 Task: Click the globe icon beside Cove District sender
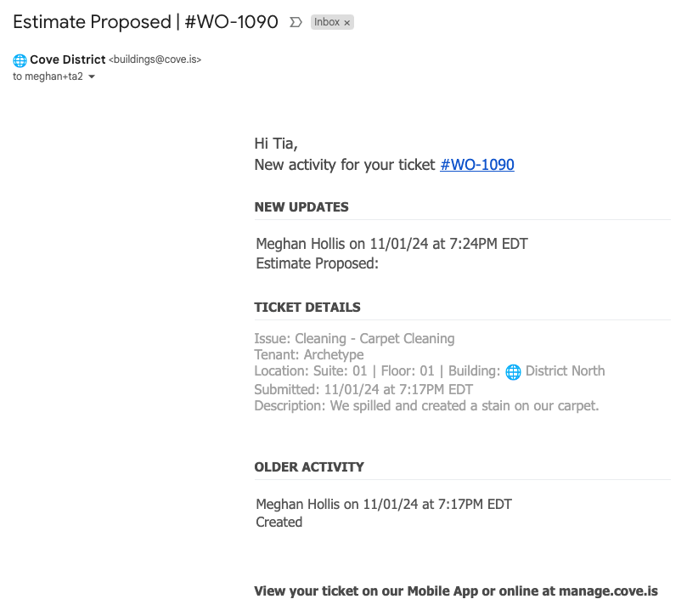tap(20, 60)
